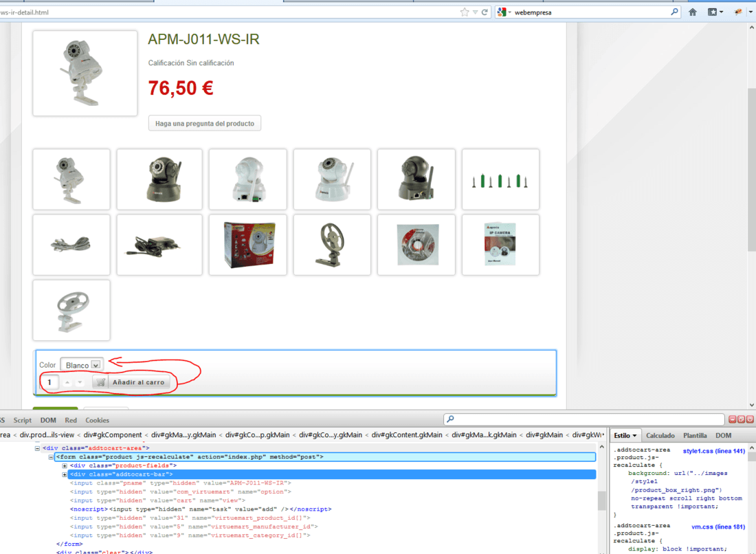Select the virtuemart_manufacturer_id input line
This screenshot has height=554, width=756.
[x=194, y=527]
